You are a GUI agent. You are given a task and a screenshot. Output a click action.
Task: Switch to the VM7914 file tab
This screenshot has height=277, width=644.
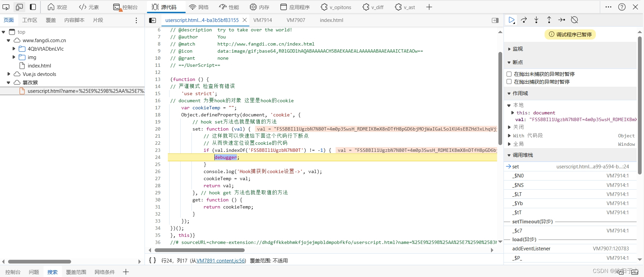[x=263, y=20]
